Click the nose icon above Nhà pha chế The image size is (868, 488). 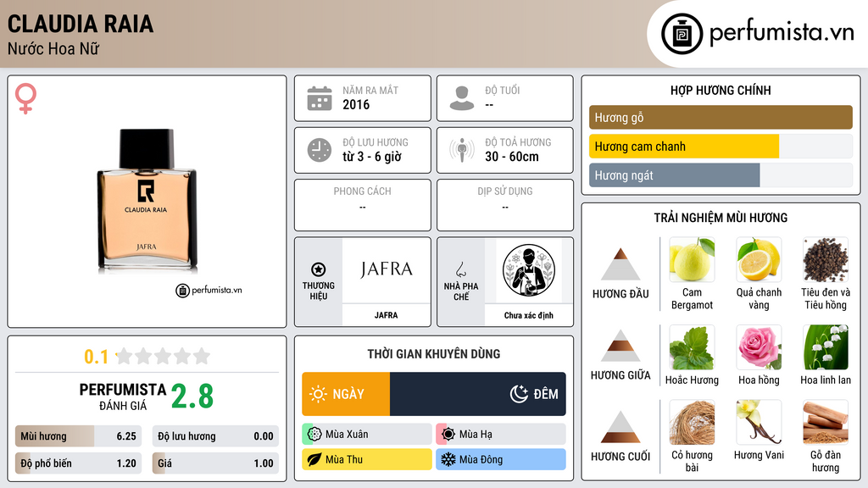(x=460, y=269)
